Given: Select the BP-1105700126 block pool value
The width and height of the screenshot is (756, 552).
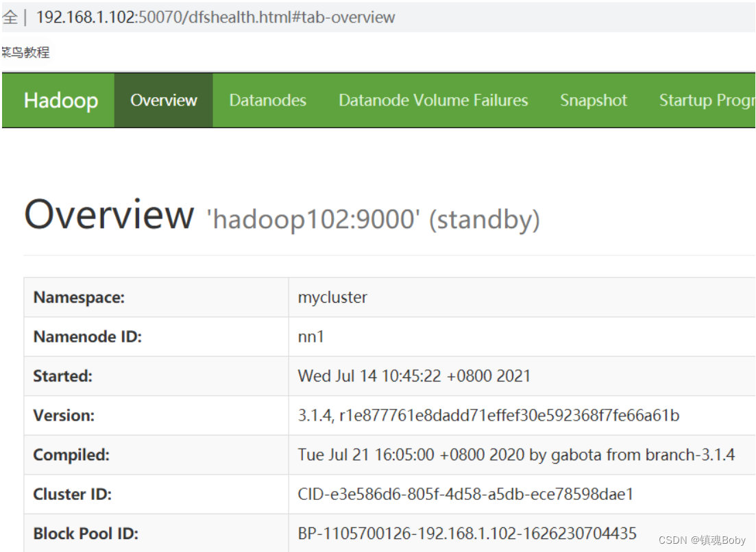Looking at the screenshot, I should tap(467, 534).
